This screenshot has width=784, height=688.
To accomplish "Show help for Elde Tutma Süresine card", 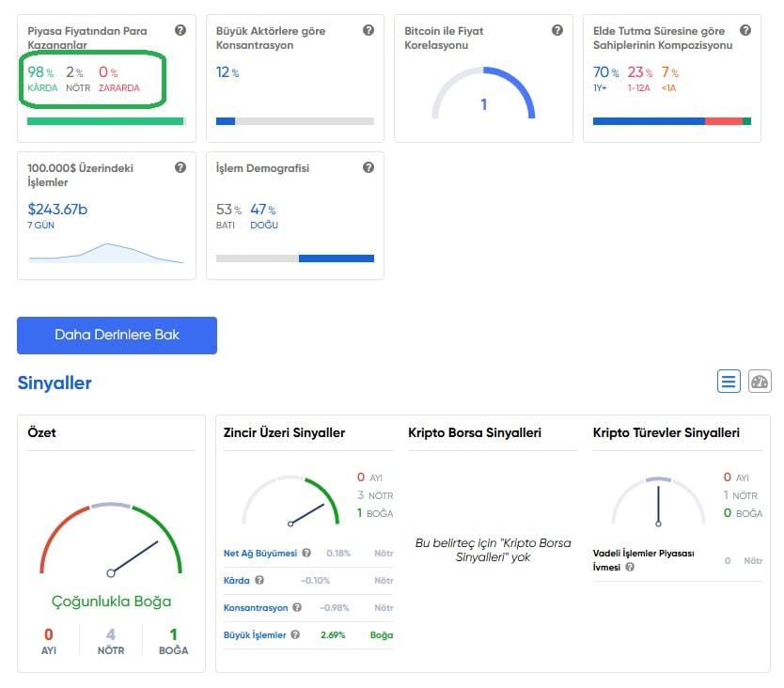I will click(x=745, y=31).
